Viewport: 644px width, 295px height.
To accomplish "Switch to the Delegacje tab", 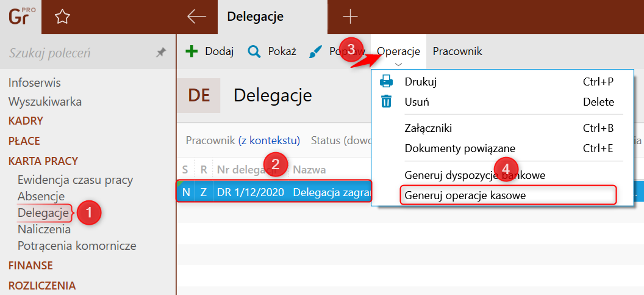I will tap(255, 16).
